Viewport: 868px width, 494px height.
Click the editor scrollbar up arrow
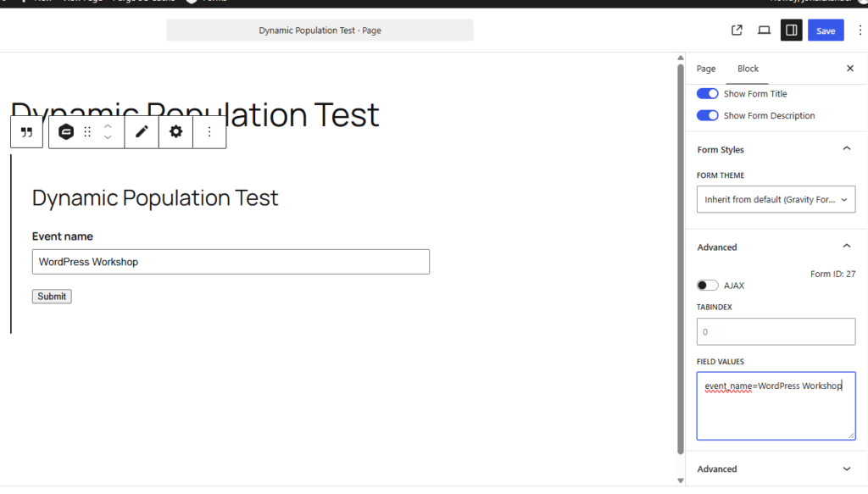tap(681, 58)
